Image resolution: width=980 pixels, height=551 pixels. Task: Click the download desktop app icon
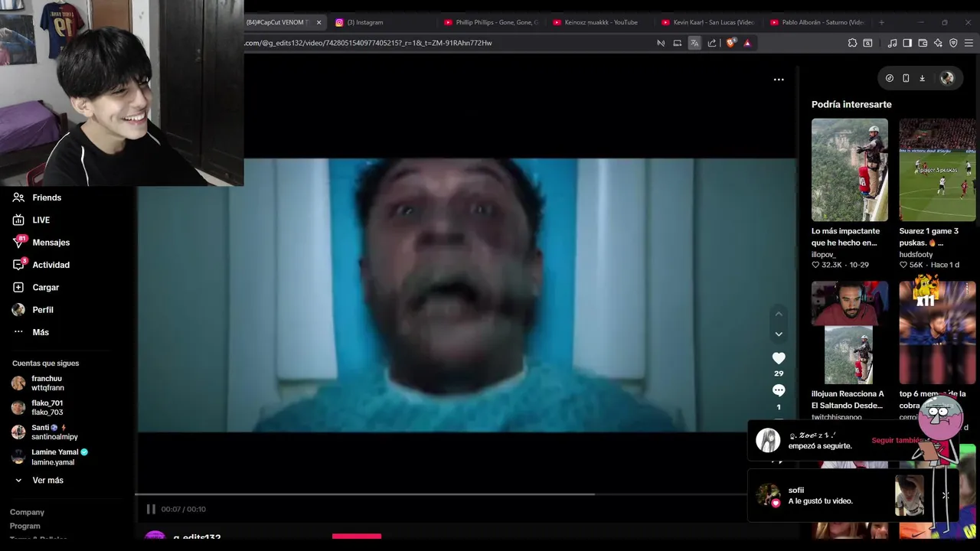tap(922, 78)
